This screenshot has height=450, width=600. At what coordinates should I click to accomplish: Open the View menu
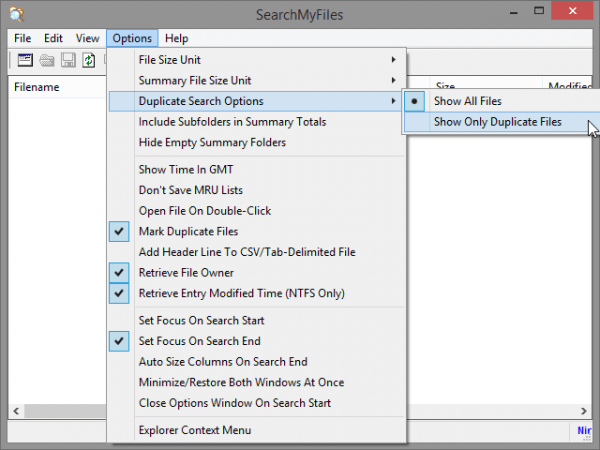[x=88, y=38]
